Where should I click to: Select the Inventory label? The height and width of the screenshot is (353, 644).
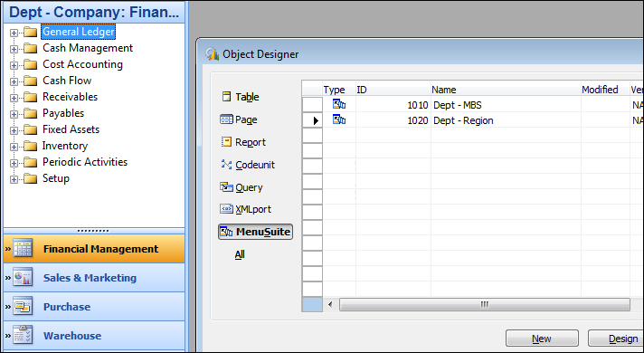point(65,146)
